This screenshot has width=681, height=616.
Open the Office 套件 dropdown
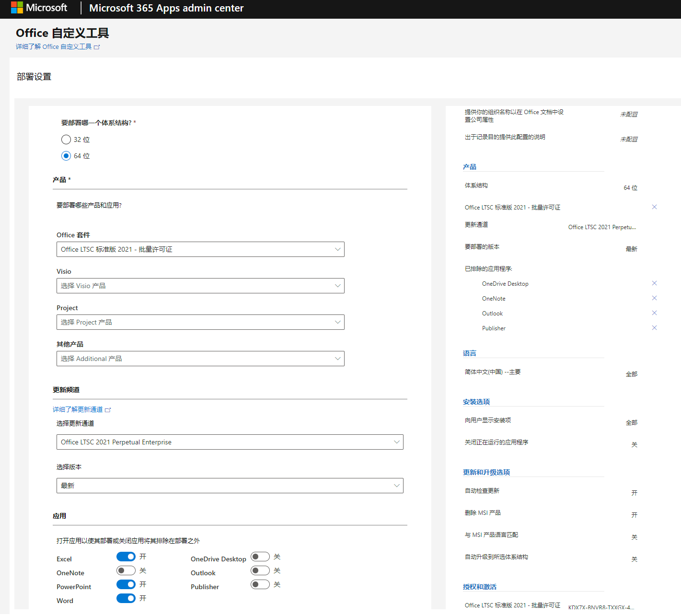[x=200, y=249]
